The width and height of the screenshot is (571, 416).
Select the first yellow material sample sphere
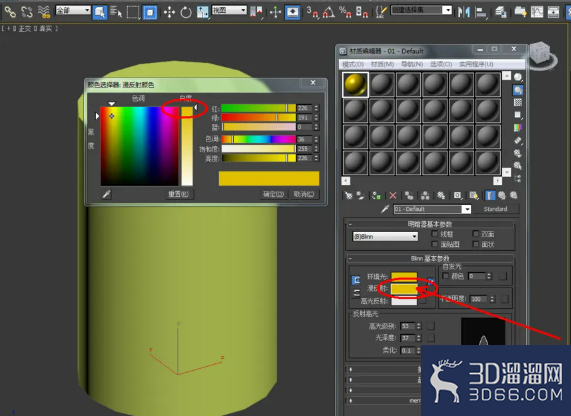click(355, 85)
